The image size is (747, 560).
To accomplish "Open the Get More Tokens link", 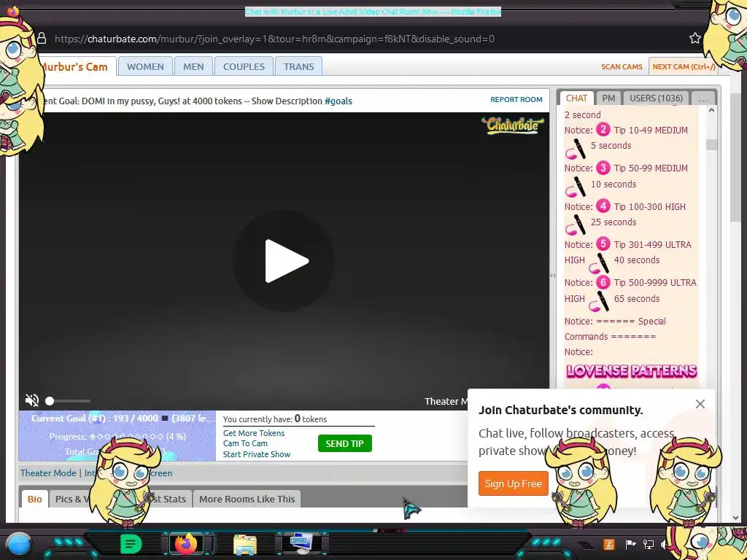I will [x=253, y=433].
